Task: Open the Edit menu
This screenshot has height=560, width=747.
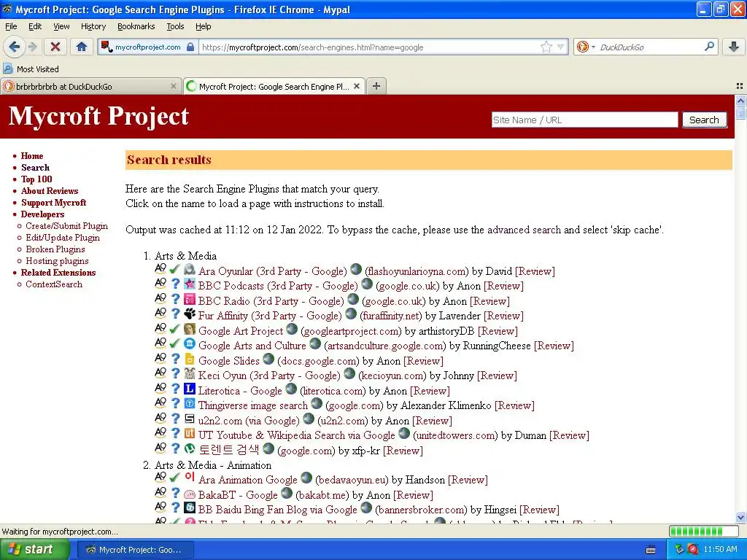Action: [35, 26]
